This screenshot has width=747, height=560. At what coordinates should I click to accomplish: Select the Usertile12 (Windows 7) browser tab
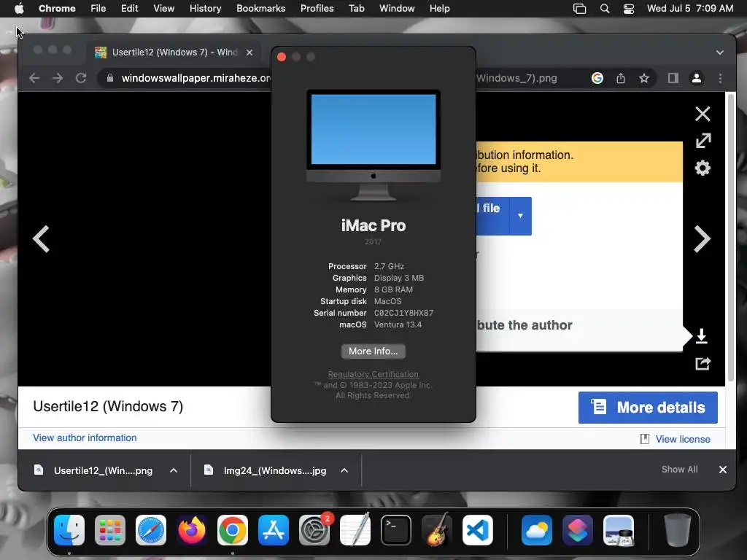(x=174, y=52)
